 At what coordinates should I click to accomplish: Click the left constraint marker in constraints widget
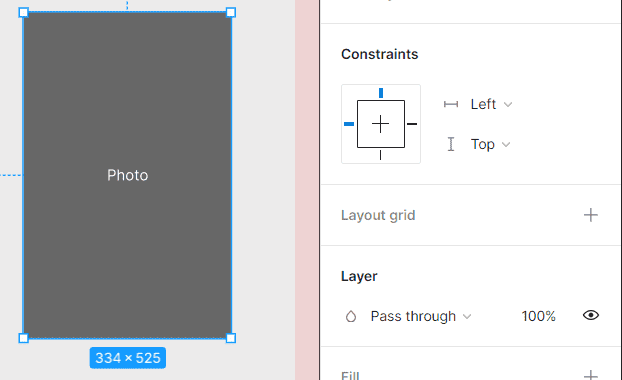coord(349,124)
